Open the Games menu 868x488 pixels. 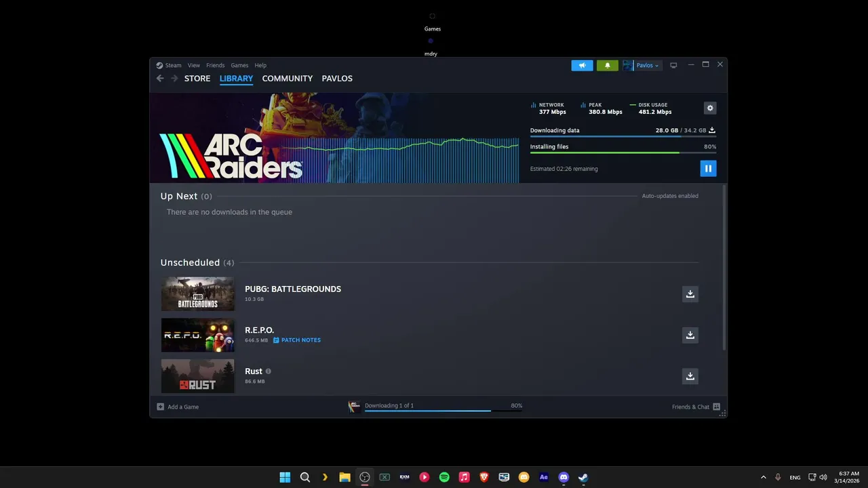coord(239,66)
